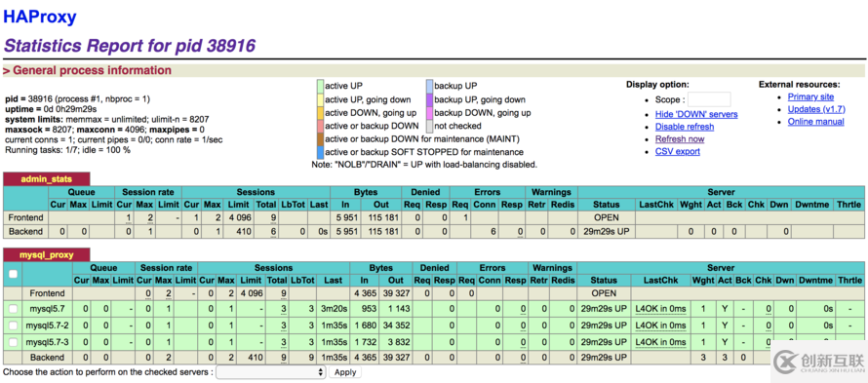Open the action dropdown for checked servers

[271, 372]
